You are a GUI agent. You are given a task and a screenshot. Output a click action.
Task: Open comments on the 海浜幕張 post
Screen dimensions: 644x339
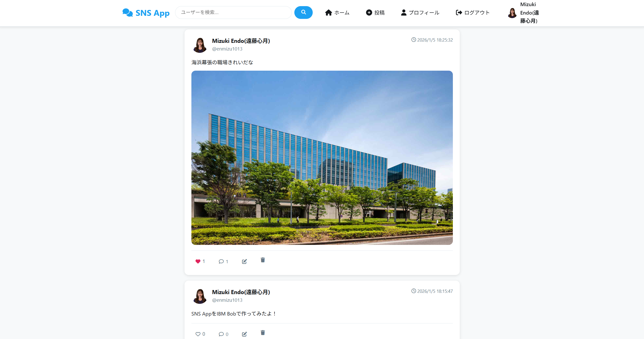(221, 261)
